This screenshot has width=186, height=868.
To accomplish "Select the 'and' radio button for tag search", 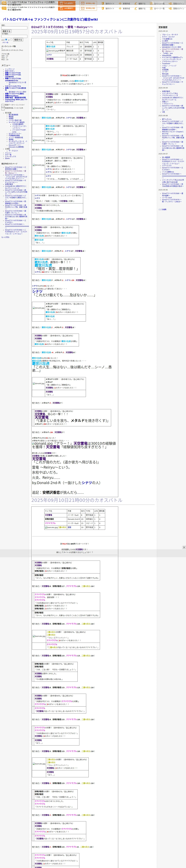I will [6, 39].
